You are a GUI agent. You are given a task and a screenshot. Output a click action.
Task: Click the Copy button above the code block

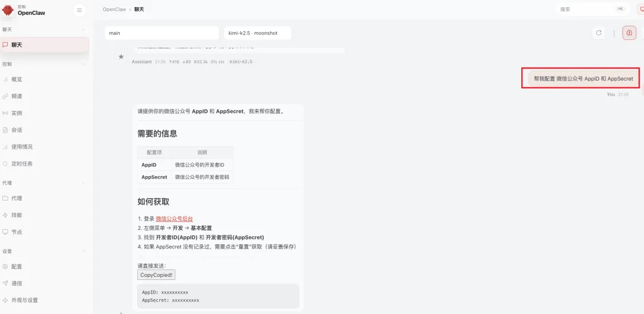pyautogui.click(x=156, y=275)
